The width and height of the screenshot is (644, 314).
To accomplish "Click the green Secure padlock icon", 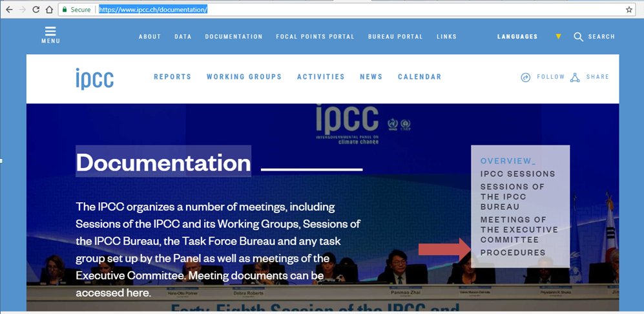I will (65, 10).
